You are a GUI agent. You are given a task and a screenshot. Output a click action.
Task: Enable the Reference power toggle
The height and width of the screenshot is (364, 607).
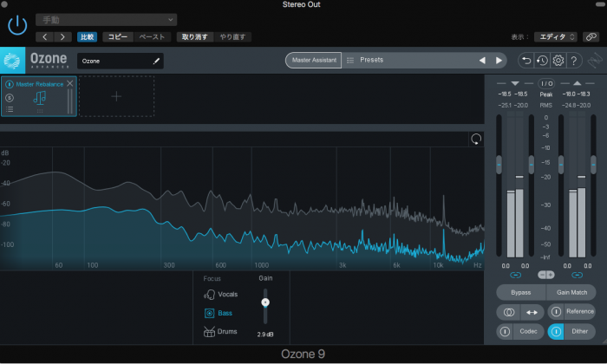click(x=556, y=312)
